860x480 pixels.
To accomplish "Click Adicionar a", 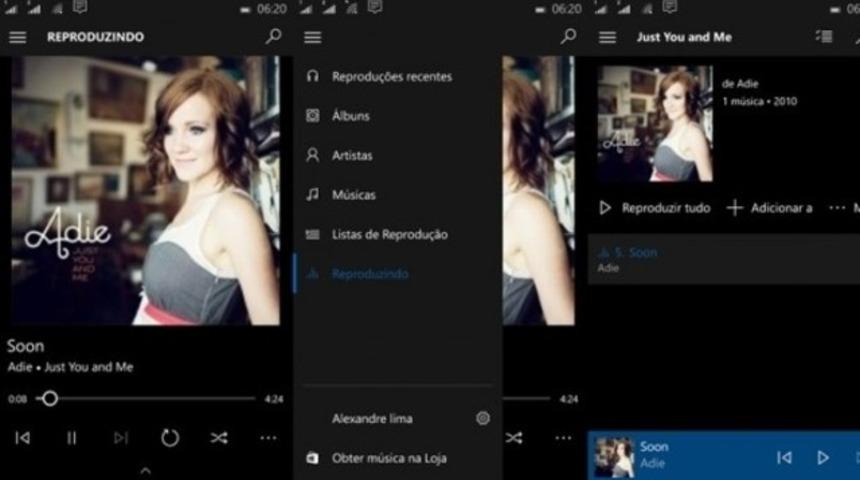I will point(770,208).
